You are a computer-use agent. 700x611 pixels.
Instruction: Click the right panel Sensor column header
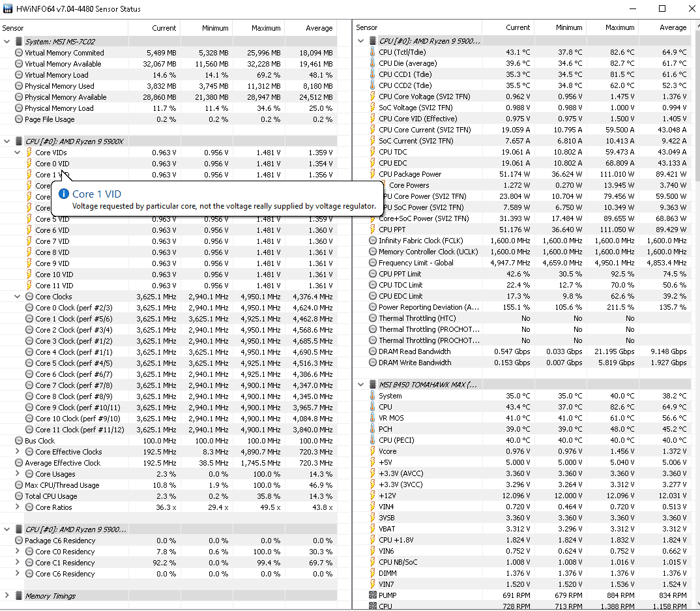tap(418, 27)
